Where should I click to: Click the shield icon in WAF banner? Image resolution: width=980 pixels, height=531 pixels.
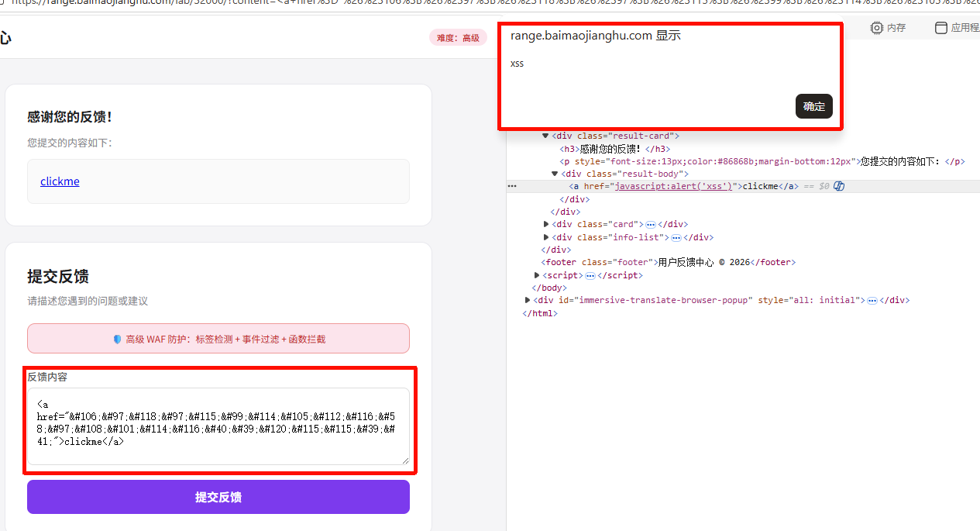coord(118,339)
